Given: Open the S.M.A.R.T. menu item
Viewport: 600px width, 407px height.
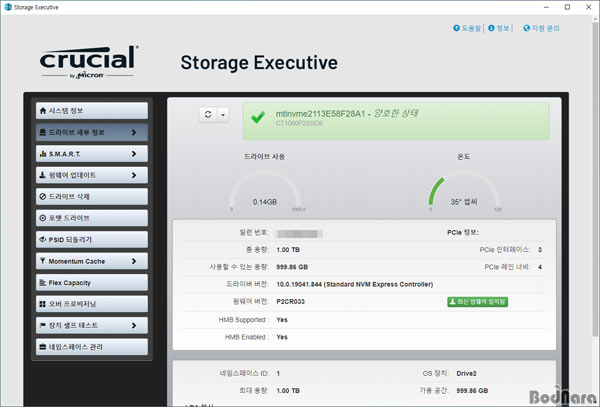Looking at the screenshot, I should pyautogui.click(x=92, y=154).
